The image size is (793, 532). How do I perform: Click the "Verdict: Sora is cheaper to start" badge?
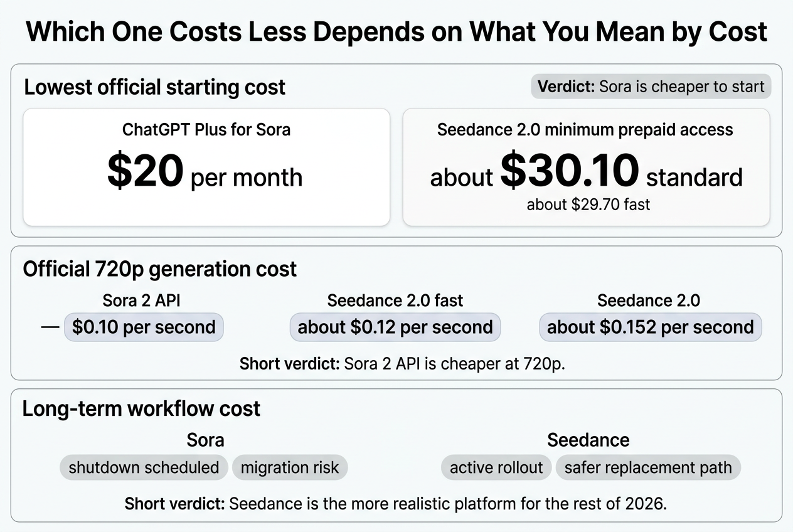pyautogui.click(x=651, y=86)
